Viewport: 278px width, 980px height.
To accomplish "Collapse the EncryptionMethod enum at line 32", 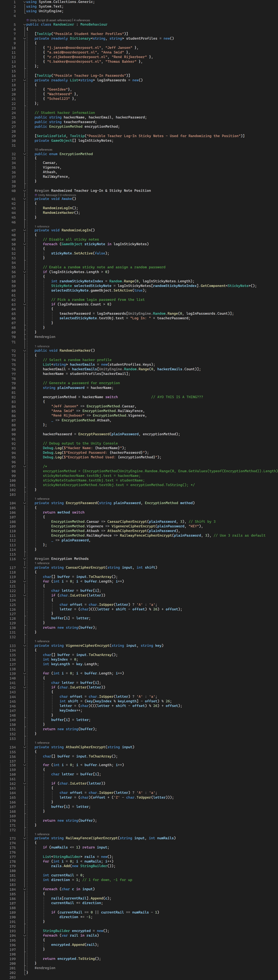I will tap(25, 154).
